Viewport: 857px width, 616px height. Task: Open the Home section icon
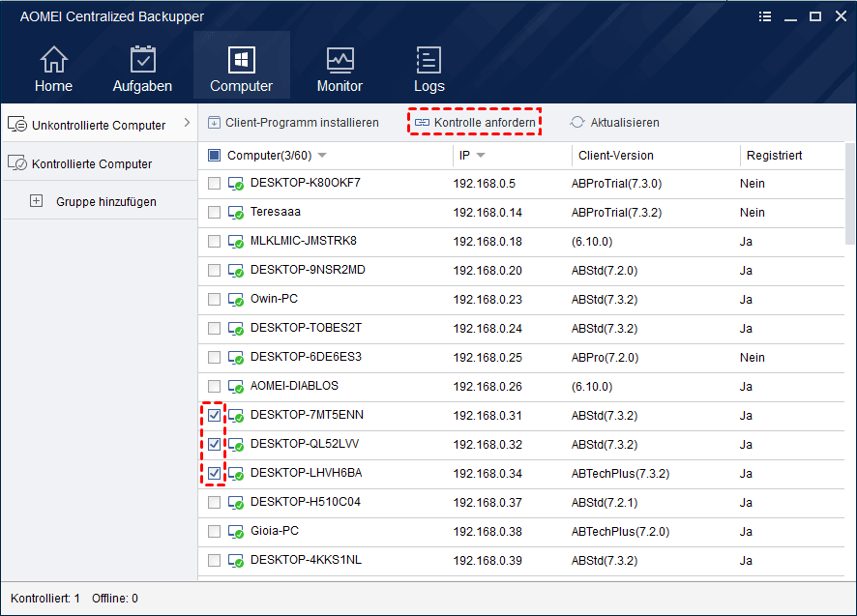click(x=53, y=60)
